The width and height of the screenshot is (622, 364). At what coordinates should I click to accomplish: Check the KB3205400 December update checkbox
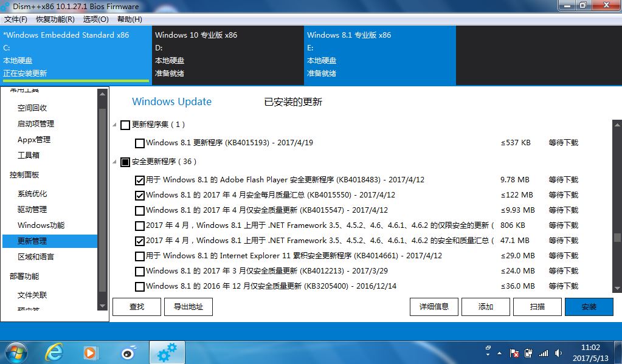click(140, 286)
